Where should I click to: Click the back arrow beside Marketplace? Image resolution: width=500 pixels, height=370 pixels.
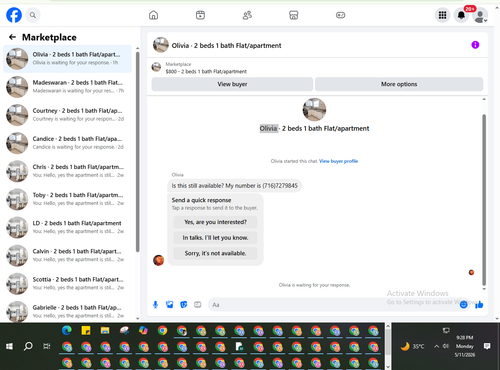pos(13,37)
